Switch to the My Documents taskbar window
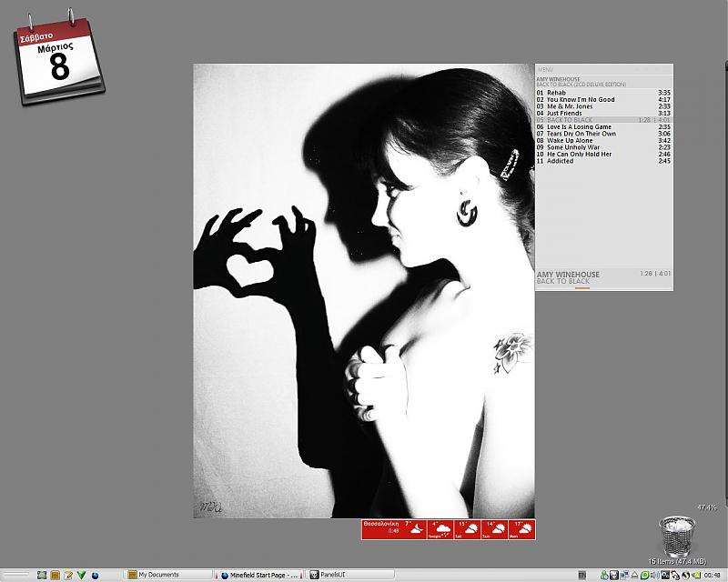Viewport: 728px width, 582px height. [166, 575]
